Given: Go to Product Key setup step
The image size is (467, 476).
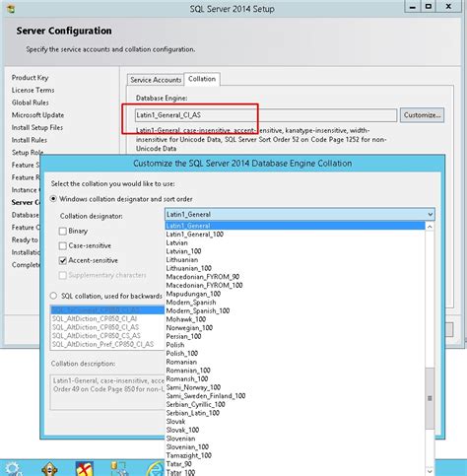Looking at the screenshot, I should 30,78.
